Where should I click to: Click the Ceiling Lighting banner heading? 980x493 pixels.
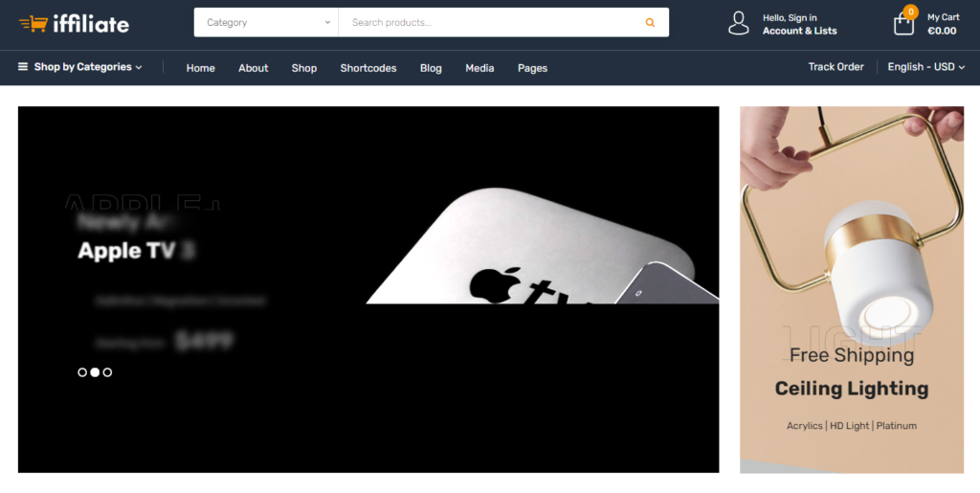point(852,389)
